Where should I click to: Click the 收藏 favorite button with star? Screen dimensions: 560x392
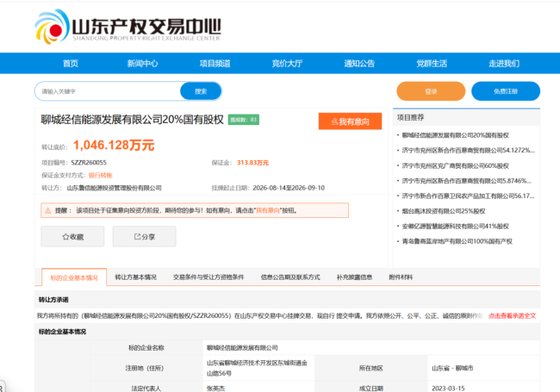click(x=72, y=236)
